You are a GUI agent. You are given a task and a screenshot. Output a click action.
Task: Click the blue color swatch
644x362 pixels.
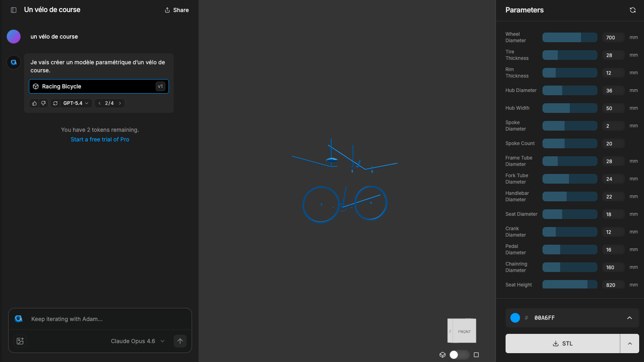pos(515,318)
